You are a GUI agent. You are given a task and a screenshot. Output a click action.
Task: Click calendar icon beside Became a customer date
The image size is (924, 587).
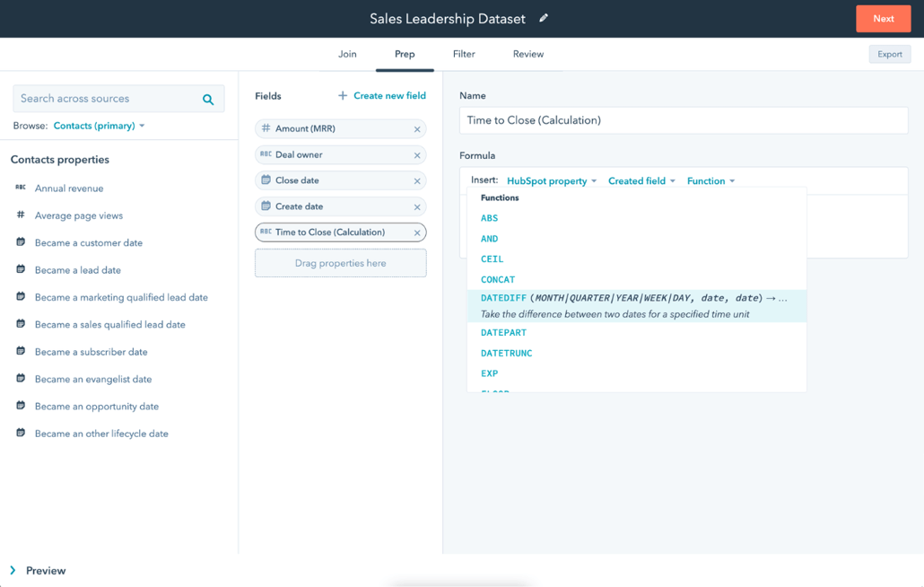click(x=21, y=241)
